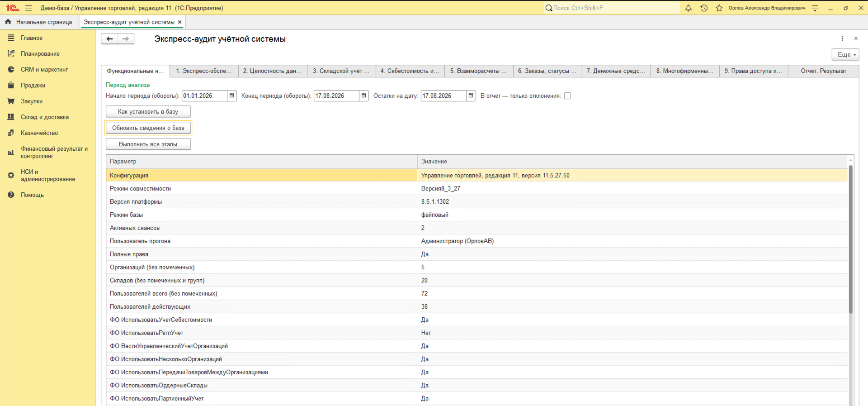Select ФО ИспользоватьРеглУчет row
Image resolution: width=868 pixels, height=406 pixels.
(x=476, y=333)
